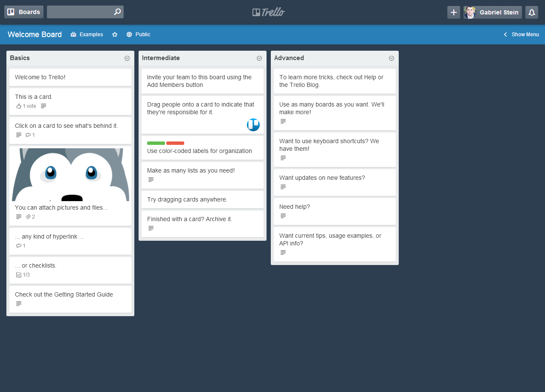Open 'To learn more tricks' card
This screenshot has width=545, height=392.
[335, 81]
